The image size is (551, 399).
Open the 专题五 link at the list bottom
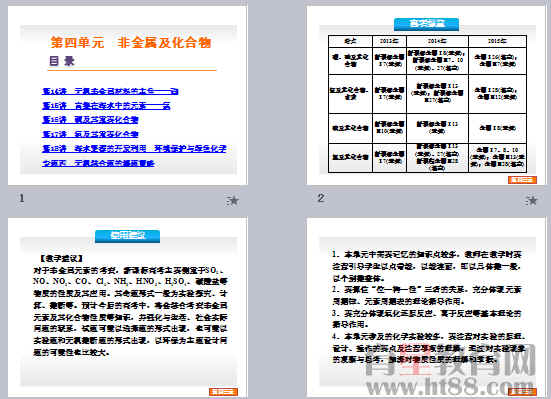tap(98, 163)
